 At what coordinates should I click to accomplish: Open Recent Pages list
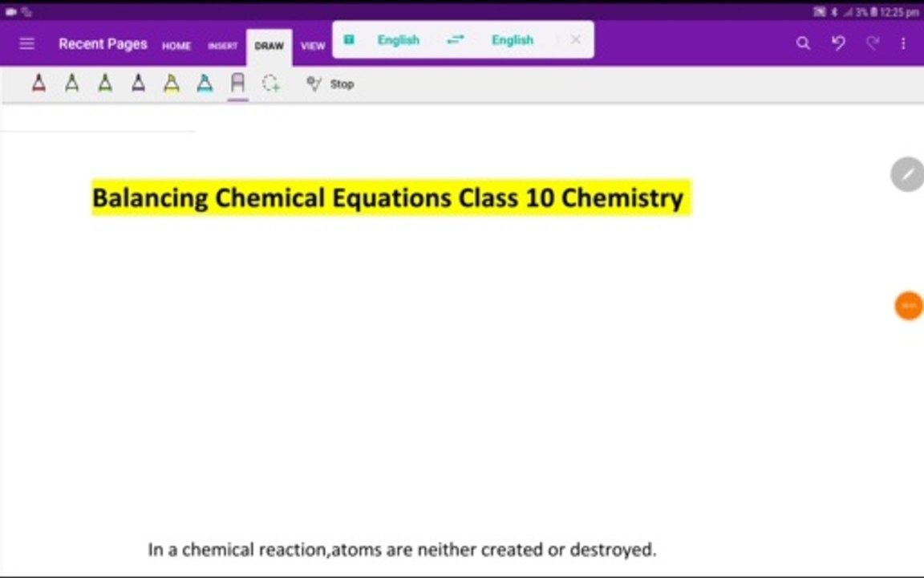tap(103, 44)
